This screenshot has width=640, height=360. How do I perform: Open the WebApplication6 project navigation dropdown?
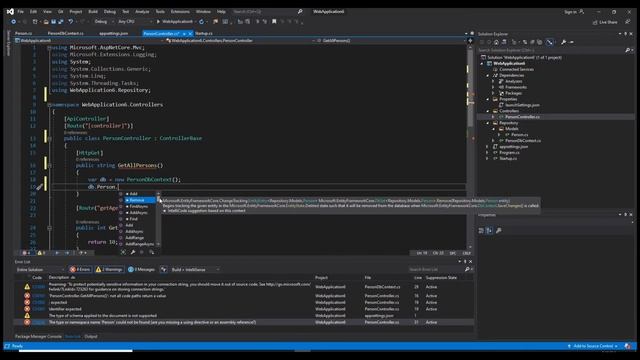coord(89,41)
